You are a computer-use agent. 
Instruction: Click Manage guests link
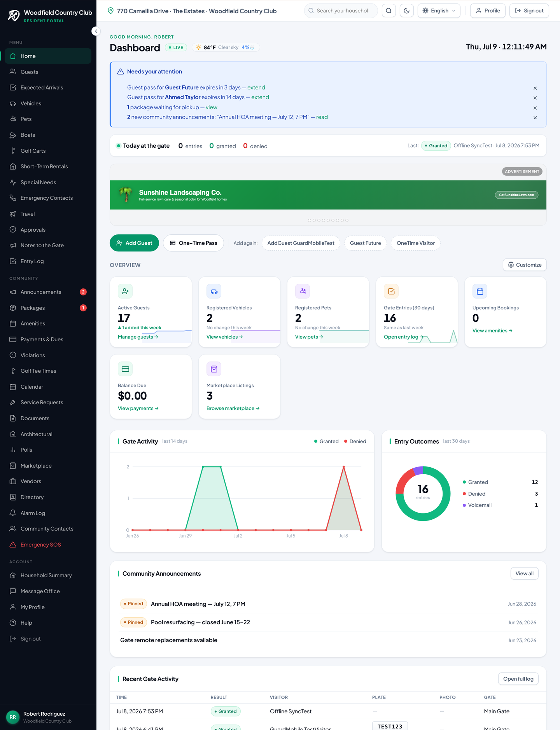coord(138,337)
